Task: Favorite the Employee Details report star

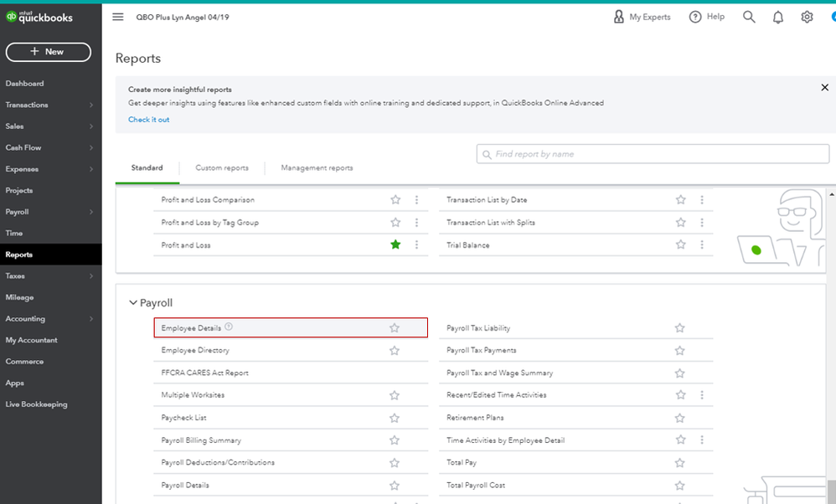Action: 395,328
